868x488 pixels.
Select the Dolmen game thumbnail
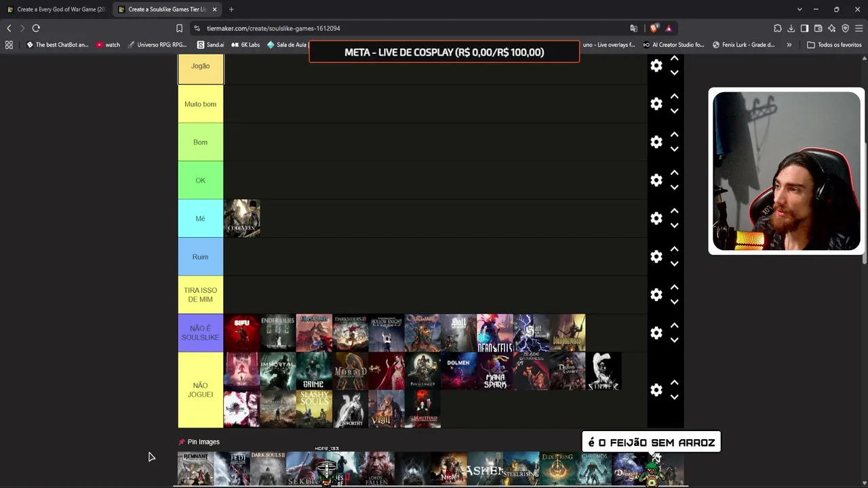(x=459, y=371)
